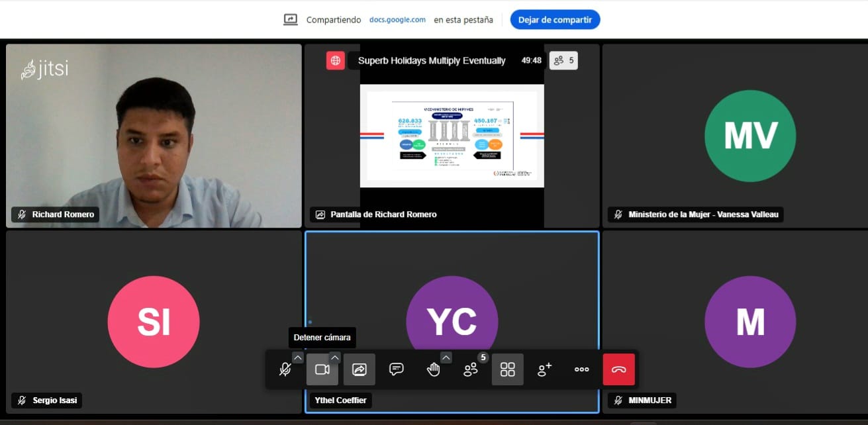Screen dimensions: 868x425
Task: Open the more actions menu
Action: [582, 369]
